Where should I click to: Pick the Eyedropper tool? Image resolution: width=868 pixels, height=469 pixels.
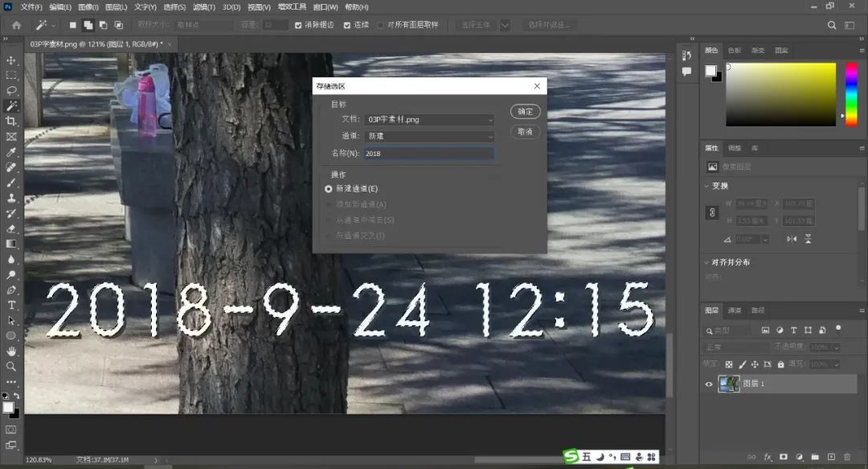(x=11, y=152)
